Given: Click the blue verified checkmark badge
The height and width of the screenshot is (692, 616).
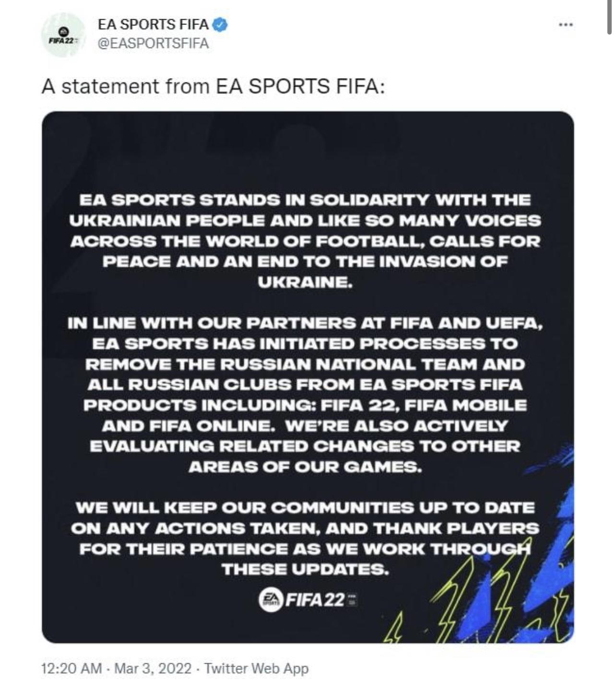Looking at the screenshot, I should pos(220,24).
